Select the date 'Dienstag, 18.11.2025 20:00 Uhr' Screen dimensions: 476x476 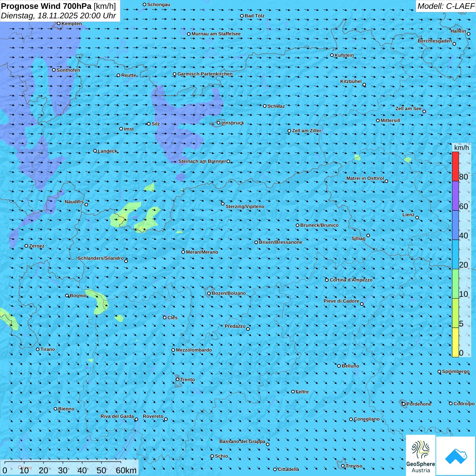[x=58, y=16]
